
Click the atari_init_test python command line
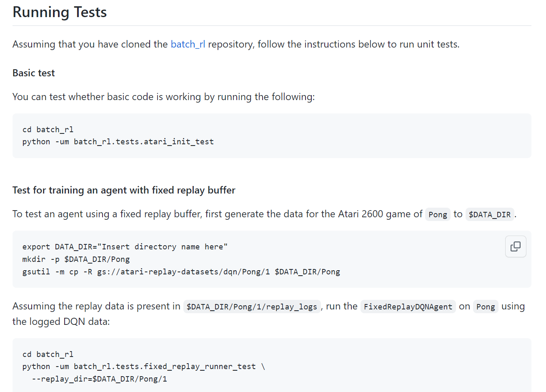click(x=118, y=142)
